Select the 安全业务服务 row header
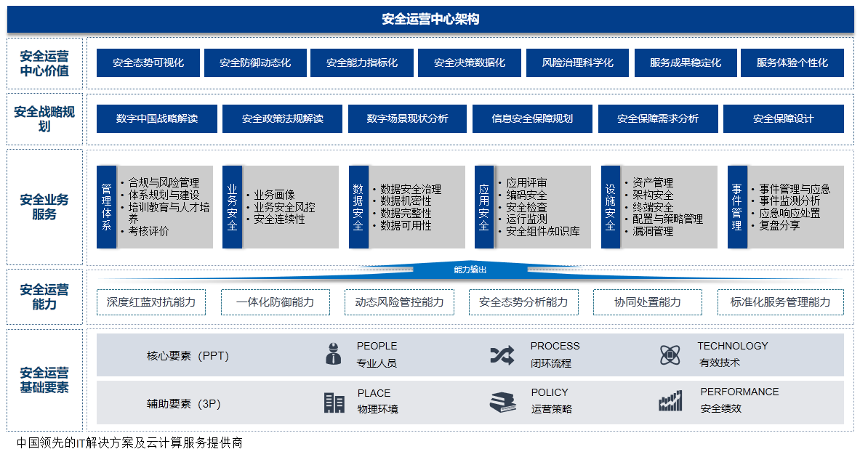Screen dimensions: 868x457 [x=44, y=207]
